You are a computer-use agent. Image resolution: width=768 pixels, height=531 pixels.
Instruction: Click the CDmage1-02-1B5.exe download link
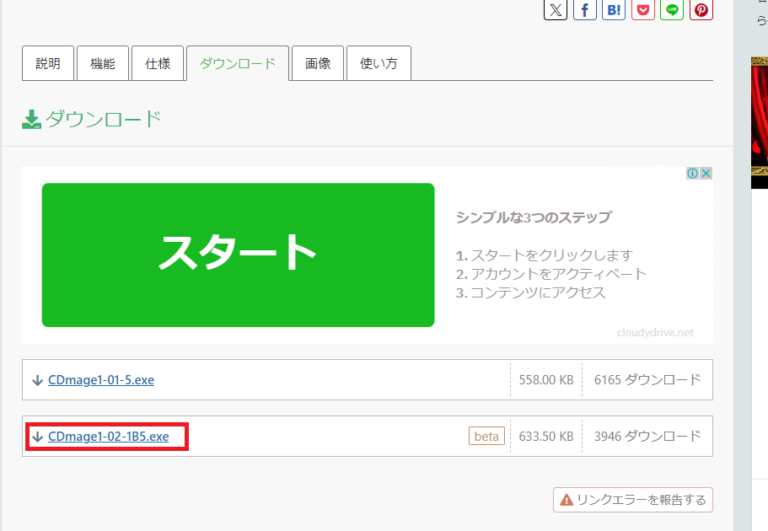pyautogui.click(x=108, y=436)
